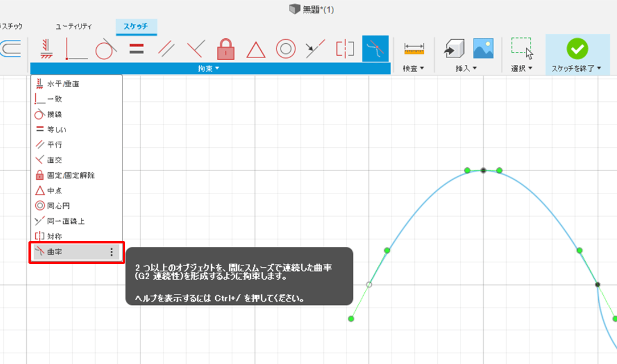Open the スケッチを終了 dropdown arrow

coord(599,68)
